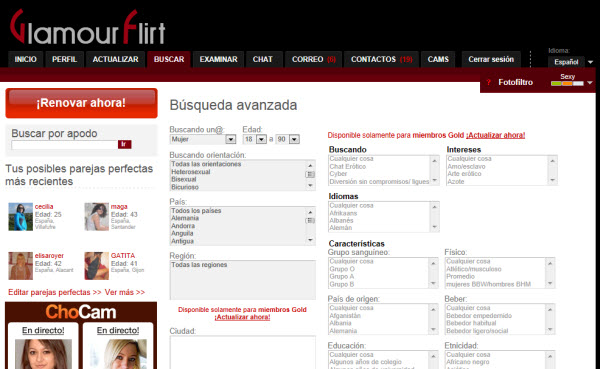Click down arrow of País list scrollbar
The image size is (600, 369).
[310, 240]
